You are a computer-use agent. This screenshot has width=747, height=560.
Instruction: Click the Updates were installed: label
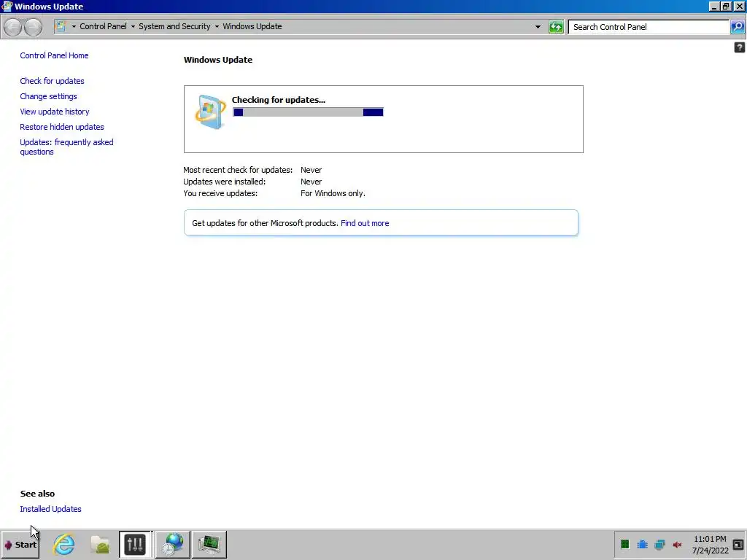[x=225, y=182]
